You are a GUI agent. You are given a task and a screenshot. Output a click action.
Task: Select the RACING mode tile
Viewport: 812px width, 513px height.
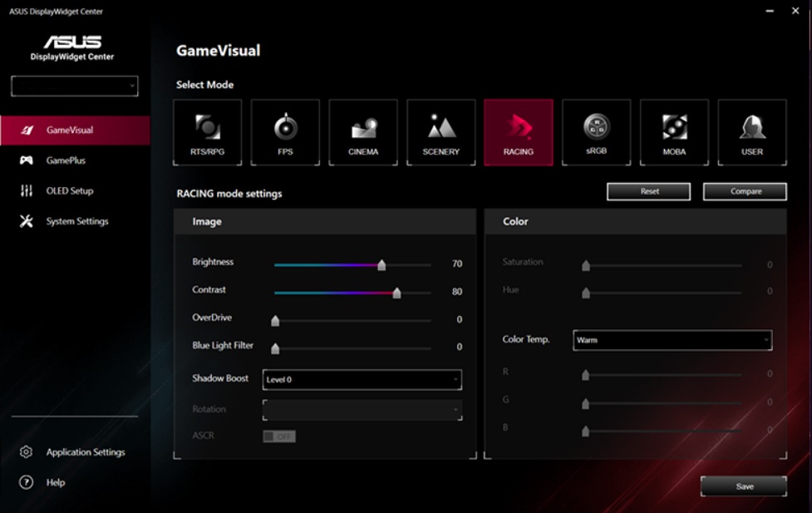pos(519,133)
